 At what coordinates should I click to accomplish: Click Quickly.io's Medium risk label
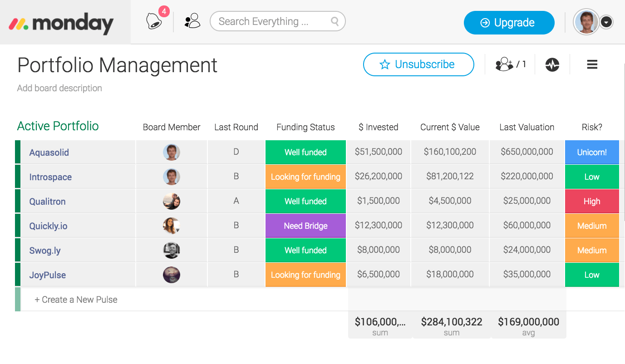[592, 226]
